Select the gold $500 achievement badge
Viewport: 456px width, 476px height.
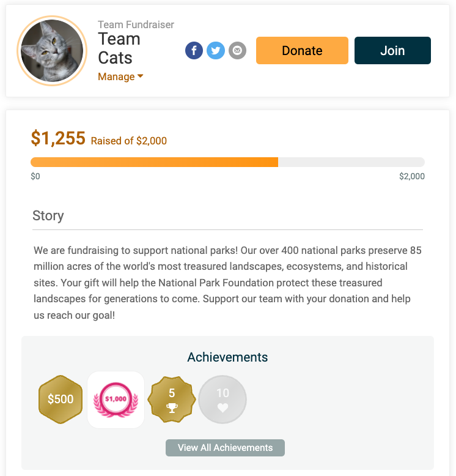[x=61, y=399]
